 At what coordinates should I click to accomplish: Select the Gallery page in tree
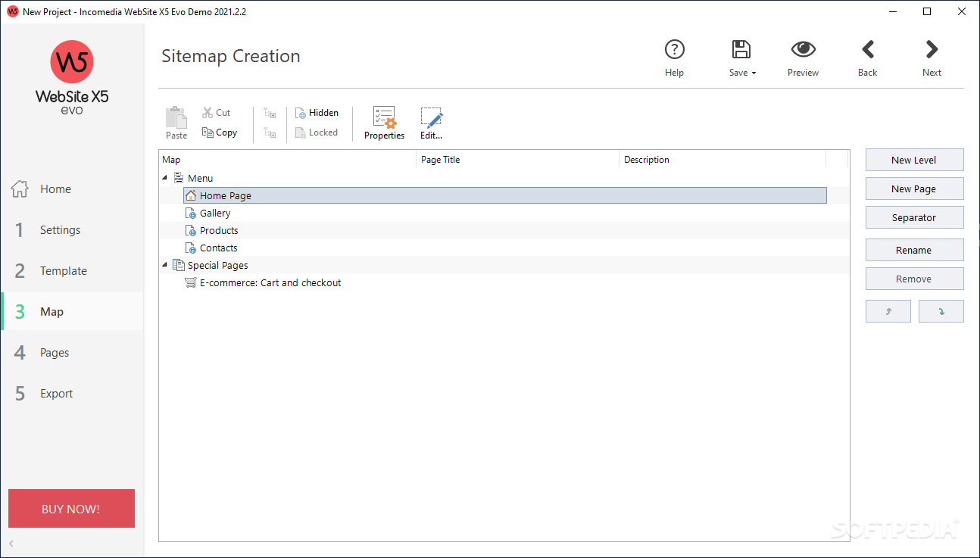coord(215,214)
